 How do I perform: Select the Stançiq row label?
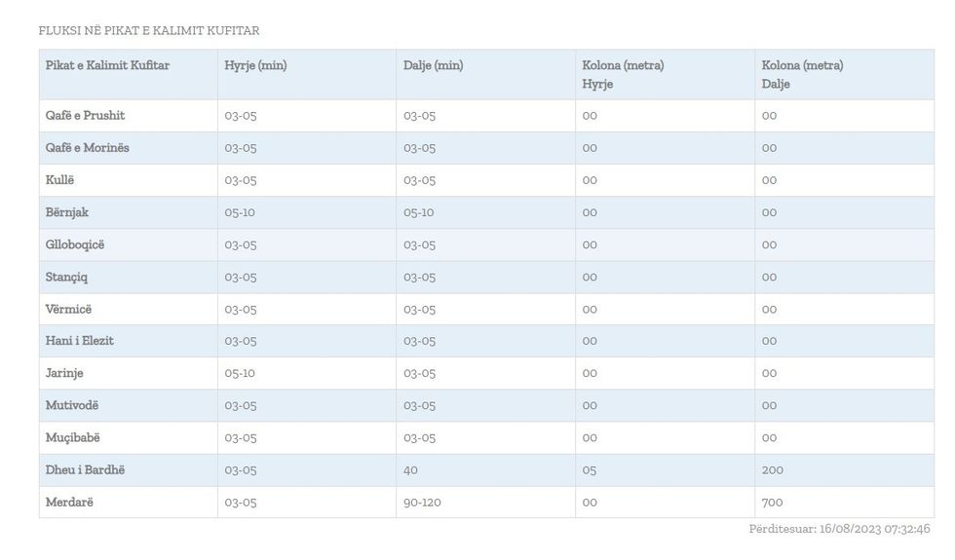click(67, 277)
